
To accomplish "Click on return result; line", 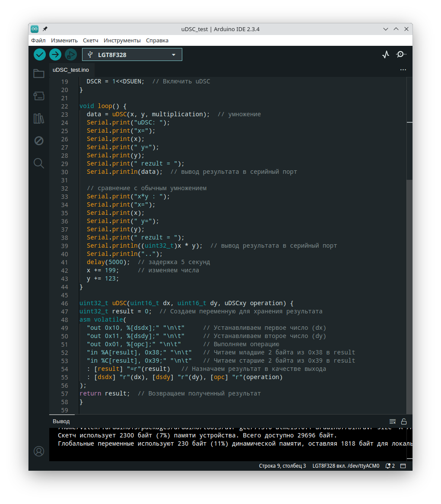I will click(x=105, y=393).
